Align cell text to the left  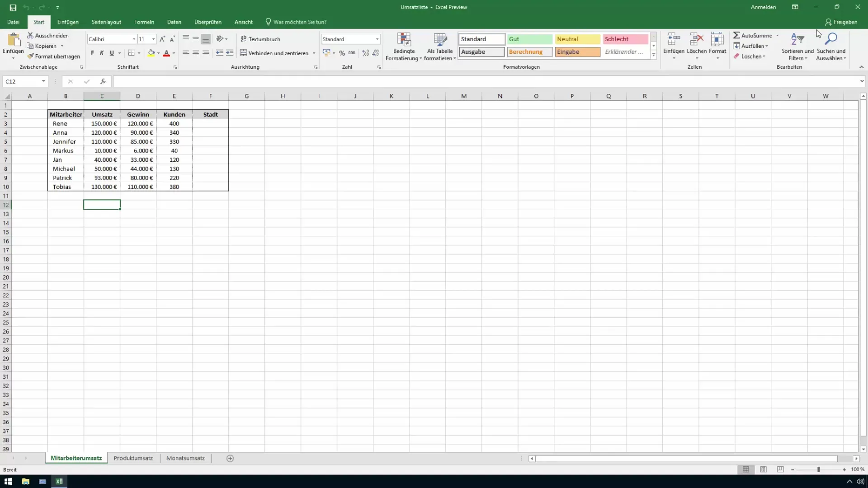[185, 53]
